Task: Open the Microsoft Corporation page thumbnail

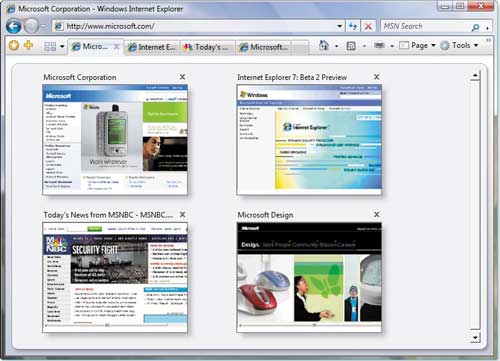Action: tap(115, 140)
